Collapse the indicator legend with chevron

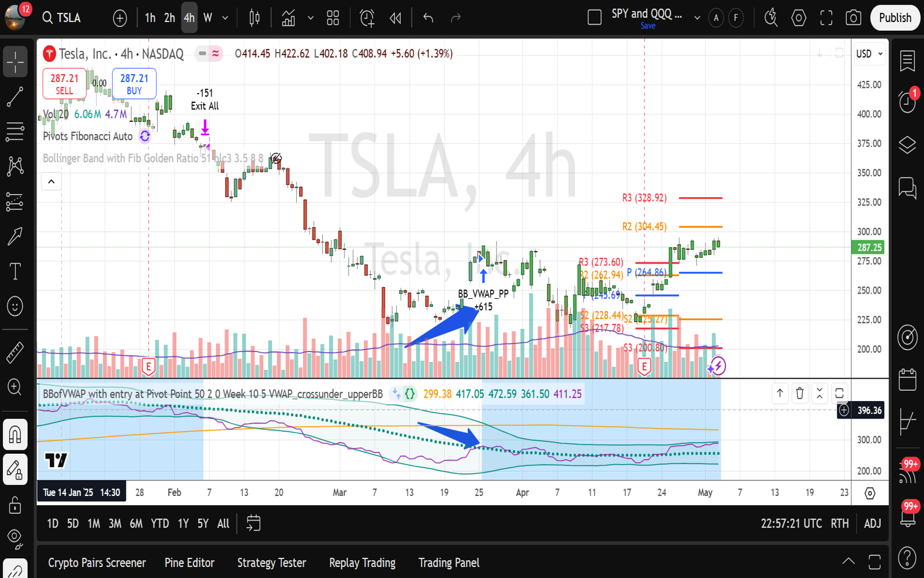tap(51, 181)
